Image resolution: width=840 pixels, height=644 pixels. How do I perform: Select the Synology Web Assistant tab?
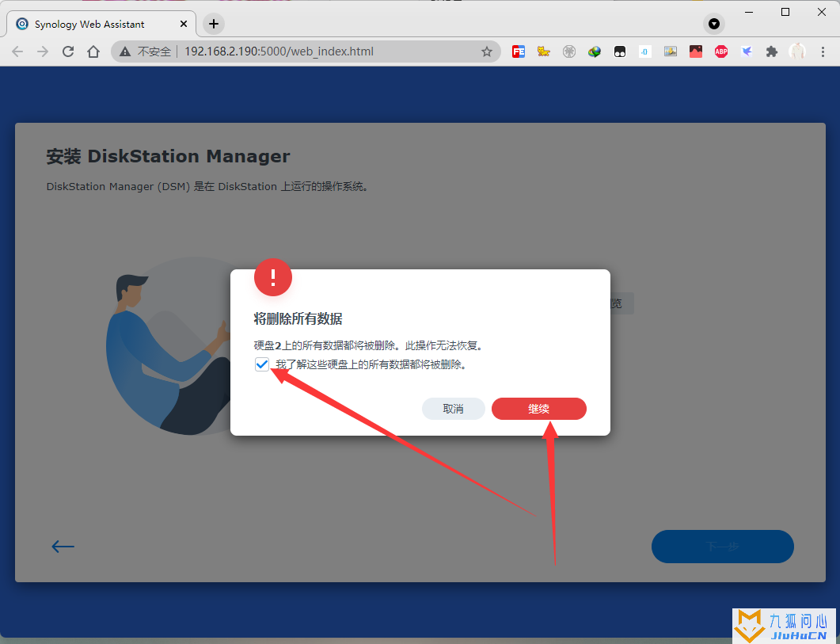(102, 24)
